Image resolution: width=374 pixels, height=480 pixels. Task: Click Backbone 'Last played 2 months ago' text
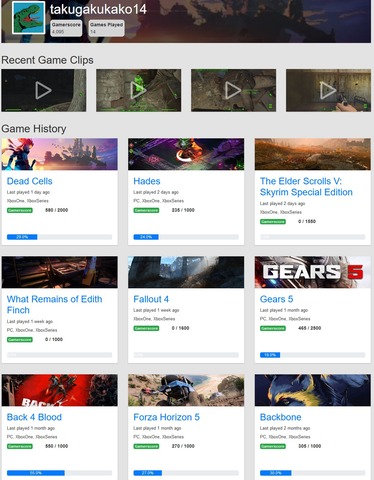click(x=285, y=428)
